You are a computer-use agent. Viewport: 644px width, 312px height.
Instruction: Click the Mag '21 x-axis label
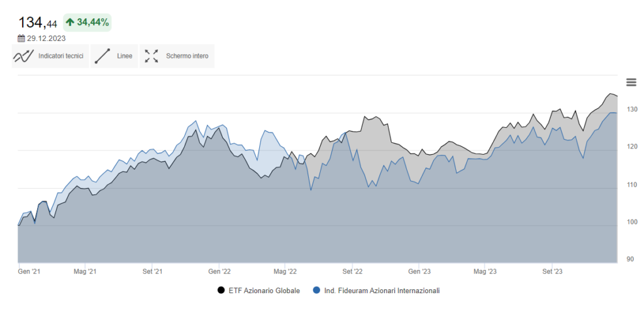click(x=84, y=272)
